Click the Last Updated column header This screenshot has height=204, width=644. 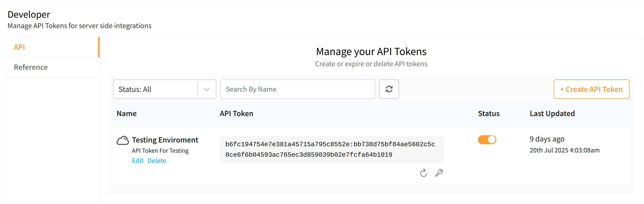pyautogui.click(x=552, y=114)
